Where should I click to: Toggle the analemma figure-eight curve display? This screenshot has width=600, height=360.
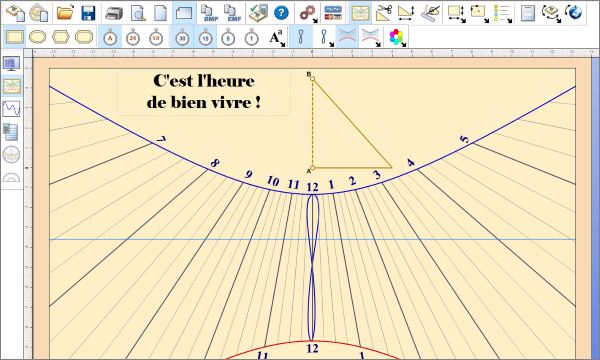pyautogui.click(x=301, y=37)
